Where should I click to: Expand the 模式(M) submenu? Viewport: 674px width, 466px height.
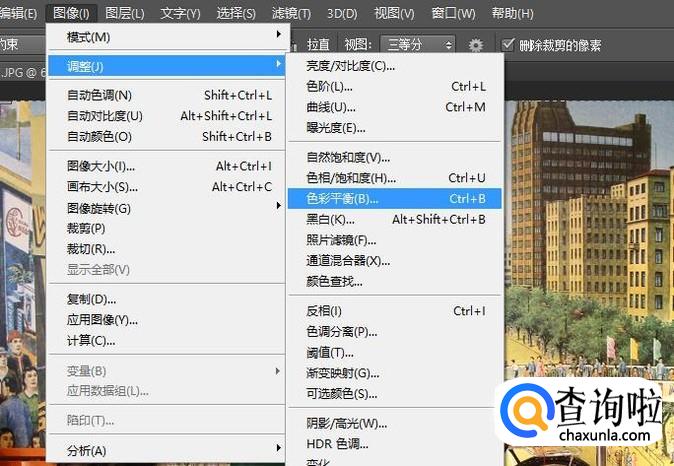click(x=166, y=37)
